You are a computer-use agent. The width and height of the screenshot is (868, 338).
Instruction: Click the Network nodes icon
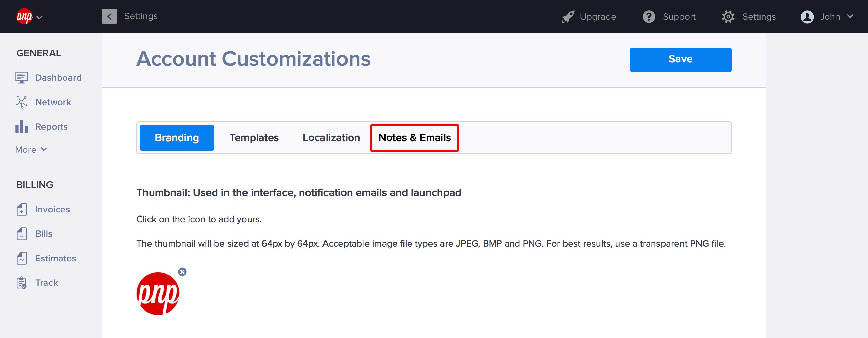coord(21,102)
